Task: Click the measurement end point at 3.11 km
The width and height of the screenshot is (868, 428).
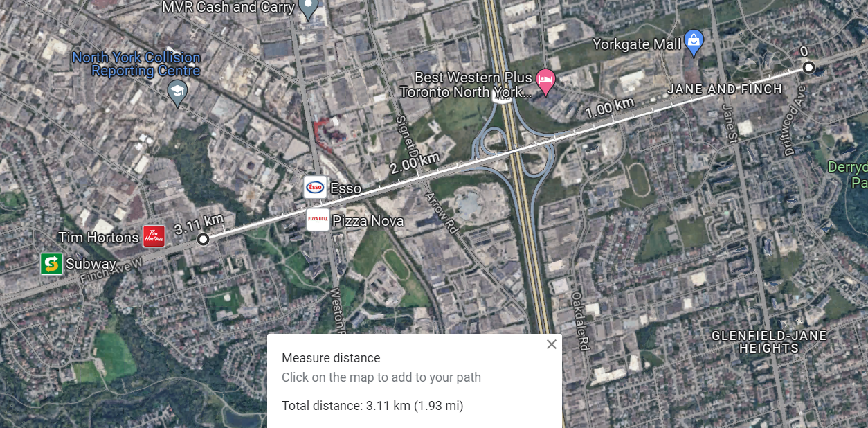Action: click(x=203, y=240)
